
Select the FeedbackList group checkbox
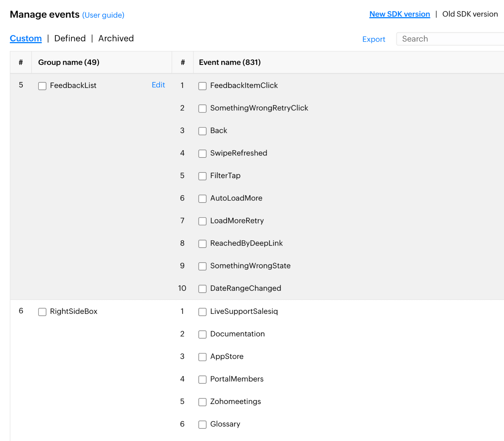42,86
